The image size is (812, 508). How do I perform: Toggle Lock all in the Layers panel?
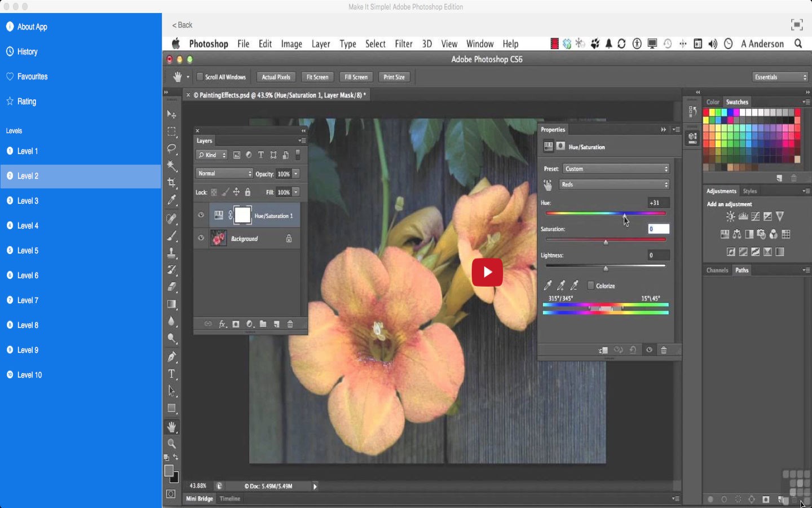(248, 192)
